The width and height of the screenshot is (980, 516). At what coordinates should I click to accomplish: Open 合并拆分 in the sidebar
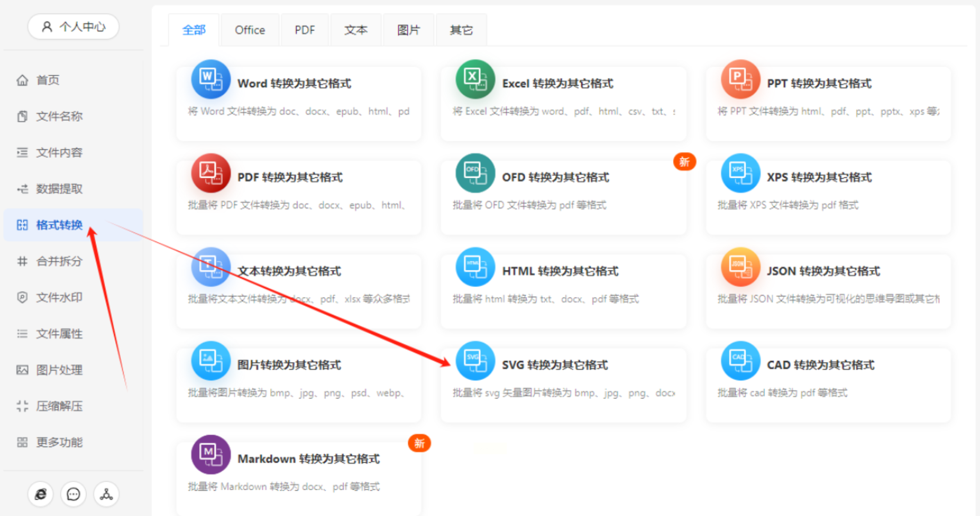point(59,261)
